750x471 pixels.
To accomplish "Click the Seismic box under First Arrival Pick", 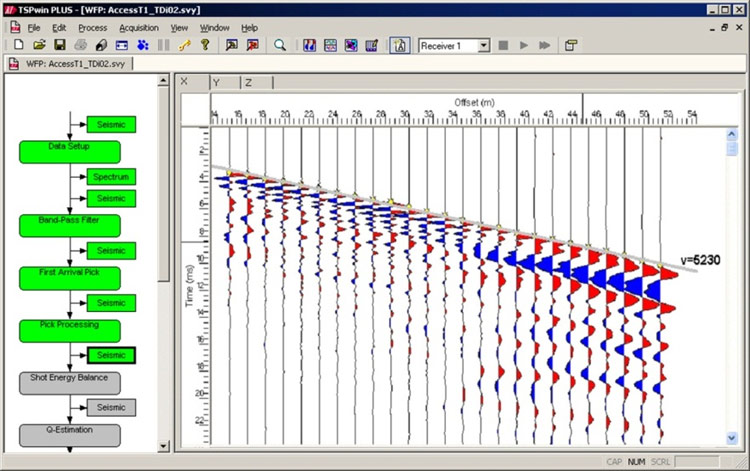I will tap(111, 303).
